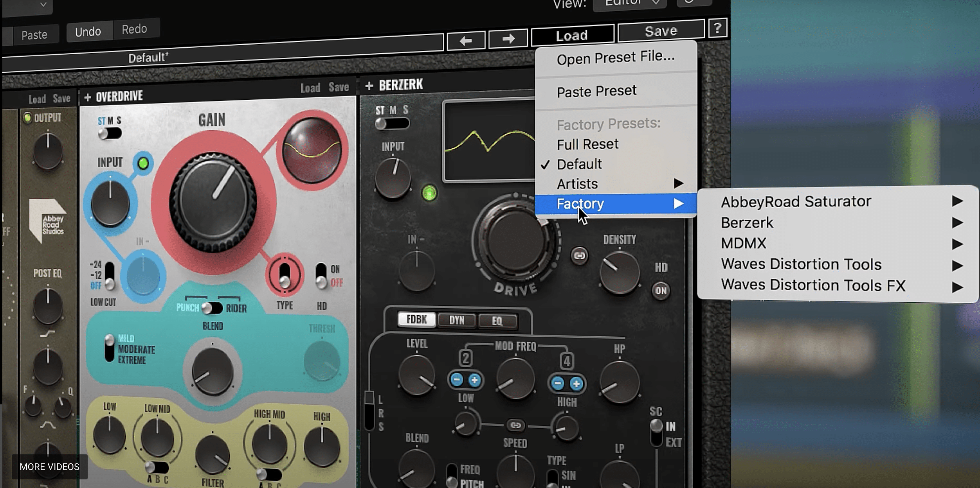Toggle the Overdrive ST M S switch
The height and width of the screenshot is (488, 980).
[110, 134]
